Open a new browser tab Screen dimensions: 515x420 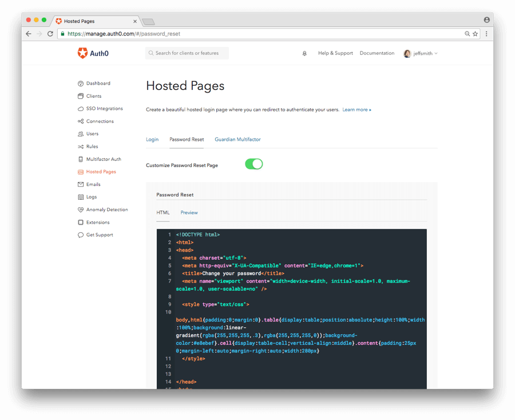click(148, 22)
